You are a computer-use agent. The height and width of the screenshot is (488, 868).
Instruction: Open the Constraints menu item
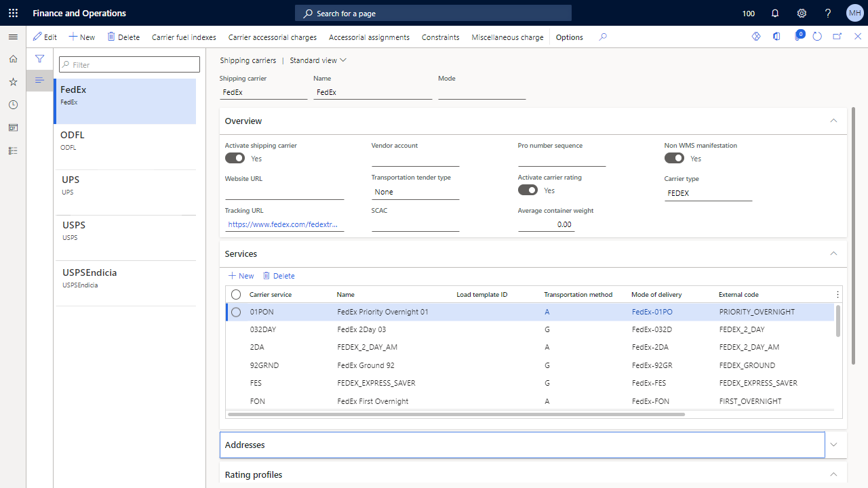click(x=441, y=37)
